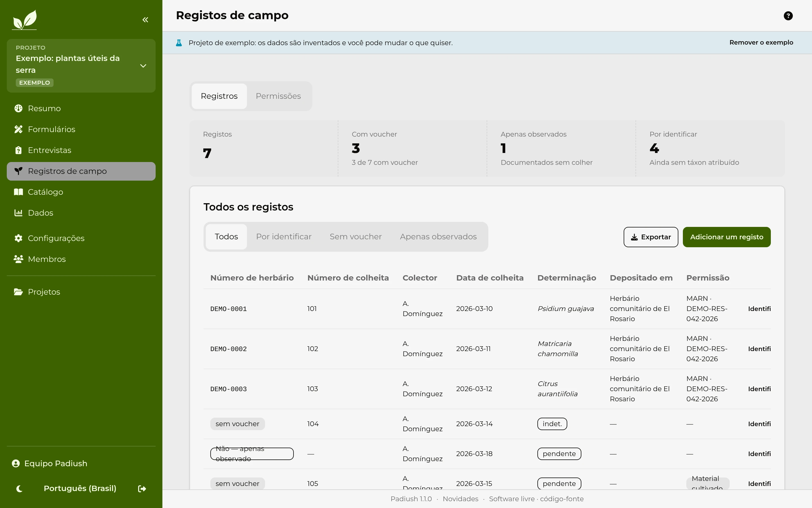
Task: Switch to the Permissões tab
Action: pos(278,96)
